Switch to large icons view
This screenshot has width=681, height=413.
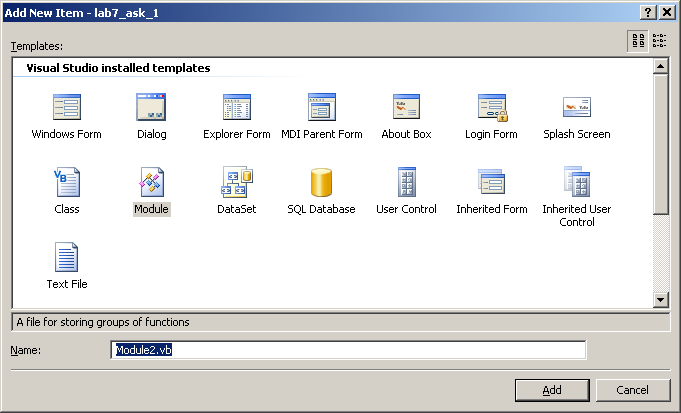(x=638, y=41)
